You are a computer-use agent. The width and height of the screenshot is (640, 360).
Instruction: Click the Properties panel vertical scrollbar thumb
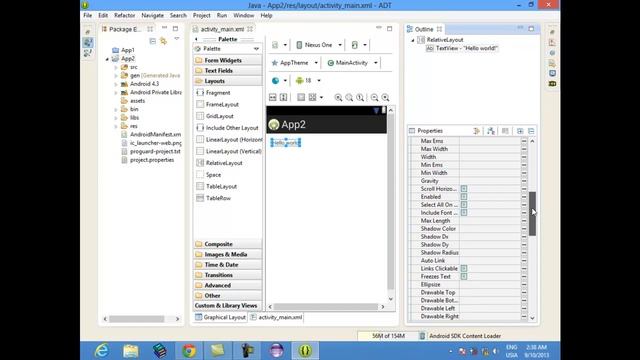click(532, 213)
